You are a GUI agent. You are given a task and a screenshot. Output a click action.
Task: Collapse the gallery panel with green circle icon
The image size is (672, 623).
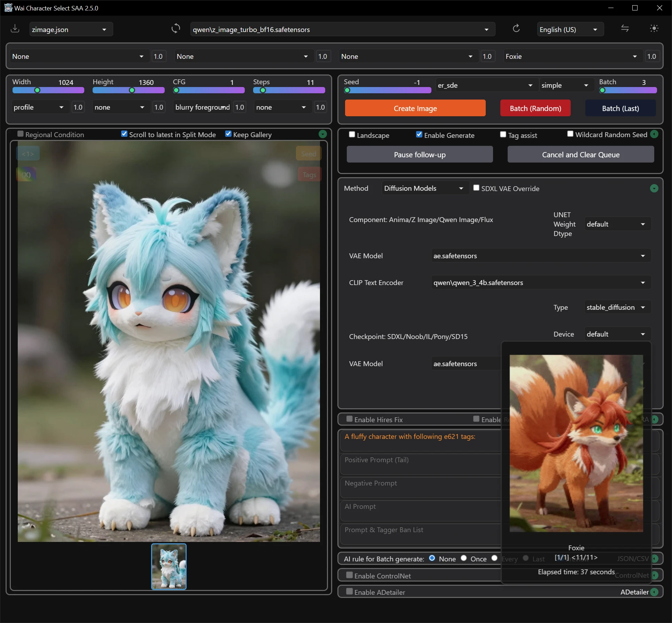[x=323, y=134]
